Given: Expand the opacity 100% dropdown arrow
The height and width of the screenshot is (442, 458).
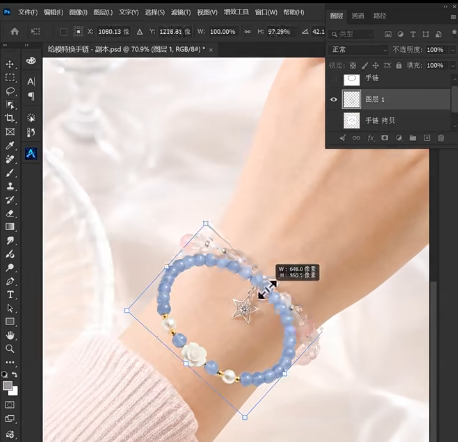Looking at the screenshot, I should [x=452, y=50].
